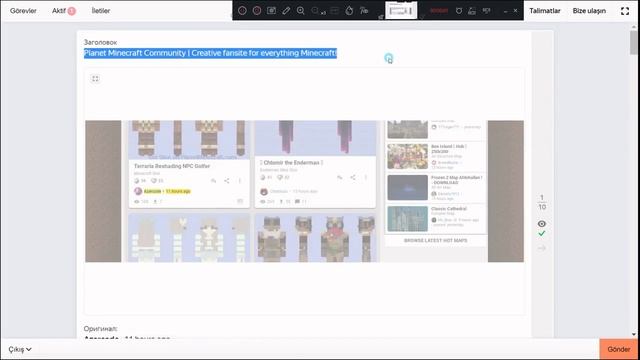
Task: Click the Заголовок label
Action: (x=100, y=42)
